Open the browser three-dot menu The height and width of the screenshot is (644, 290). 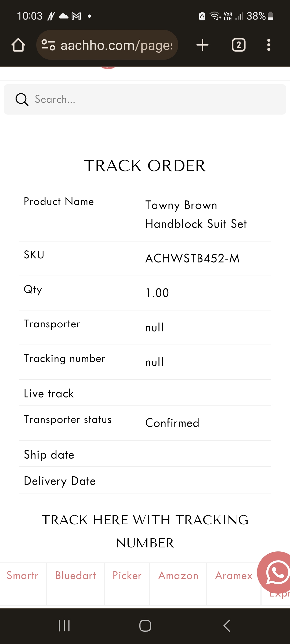[269, 45]
